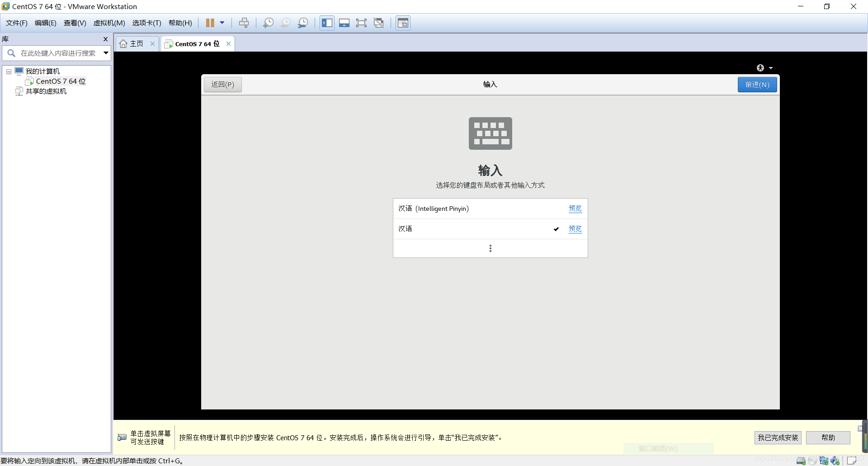This screenshot has height=466, width=868.
Task: Open the 虚拟机(M) menu
Action: coord(109,23)
